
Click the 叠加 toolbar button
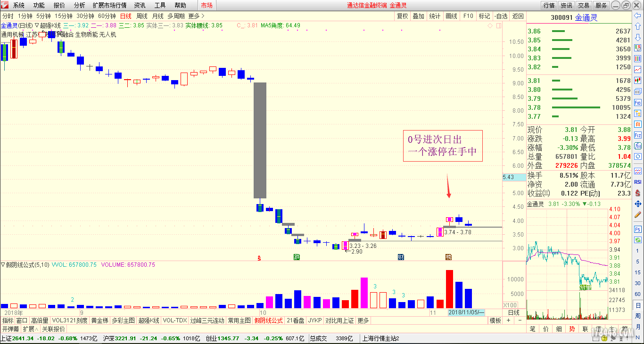pyautogui.click(x=418, y=16)
